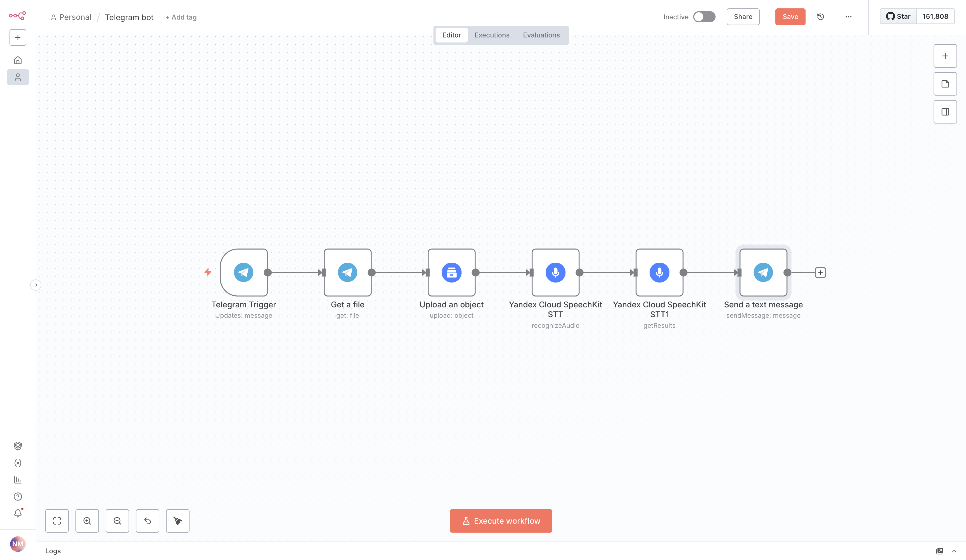Add a sticky note to canvas

945,84
